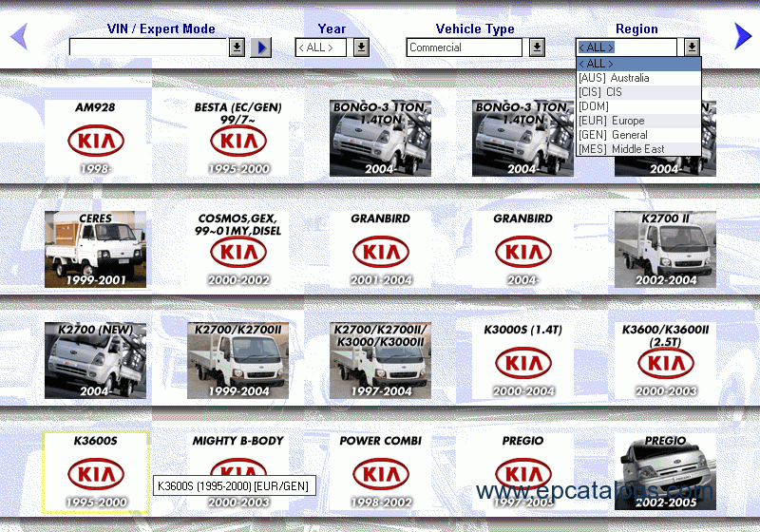
Task: Open the CERES 1999-2001 truck tile
Action: 96,249
